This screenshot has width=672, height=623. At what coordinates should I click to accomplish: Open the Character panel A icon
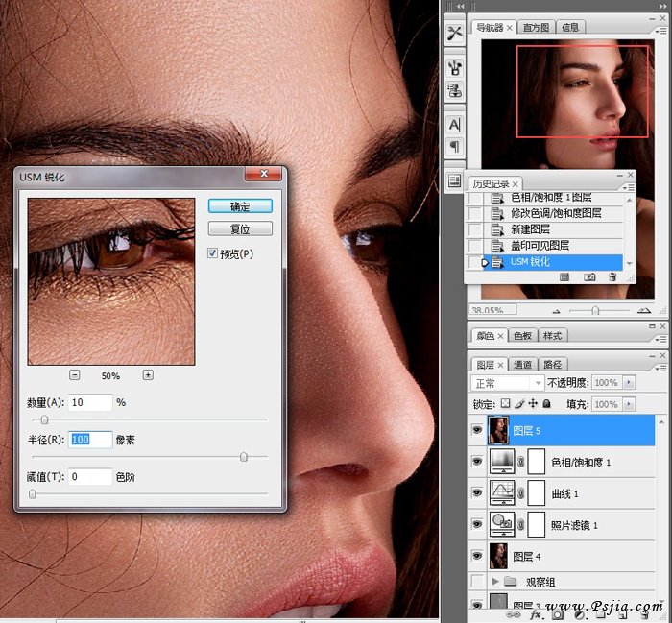point(454,125)
